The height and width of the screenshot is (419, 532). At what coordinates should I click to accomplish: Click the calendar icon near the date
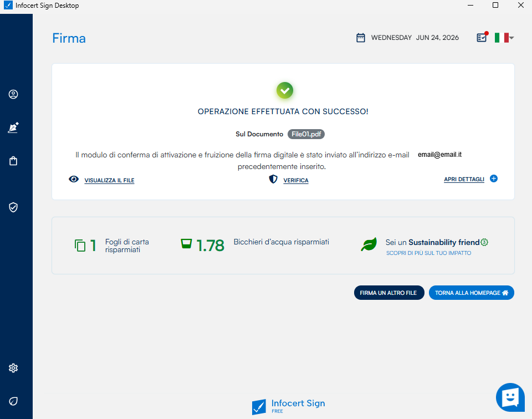point(361,38)
